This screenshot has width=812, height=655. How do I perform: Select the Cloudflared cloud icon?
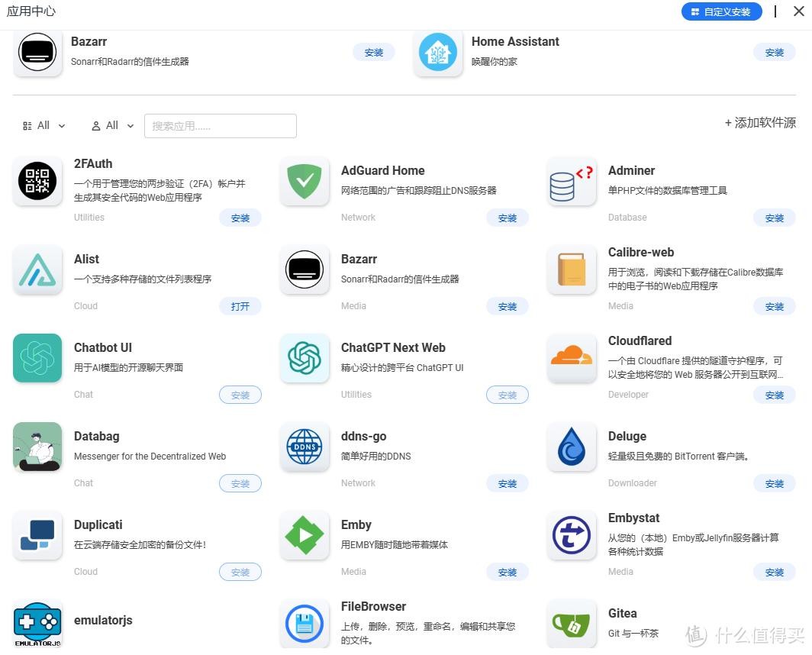click(572, 358)
